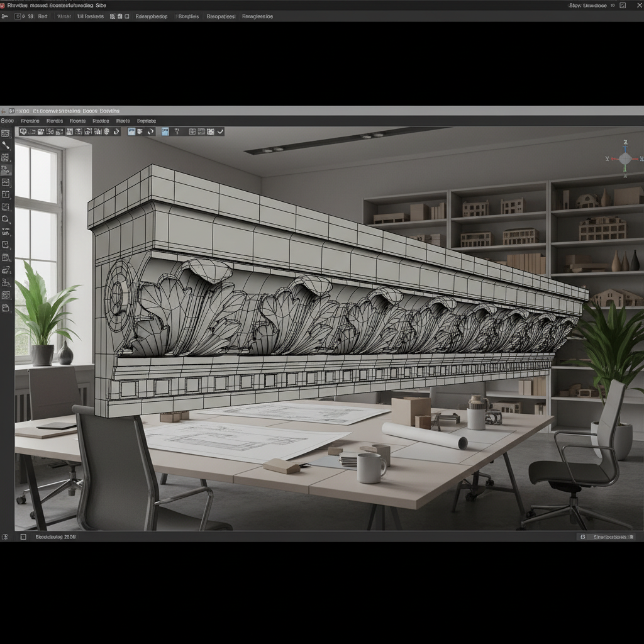Click the checkmark icon in viewport toolbar
This screenshot has height=644, width=644.
click(x=220, y=131)
